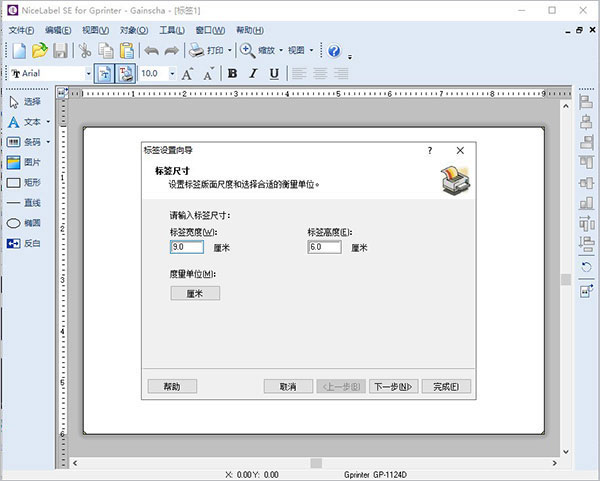Open help with blue question icon
The width and height of the screenshot is (600, 481).
pos(334,51)
